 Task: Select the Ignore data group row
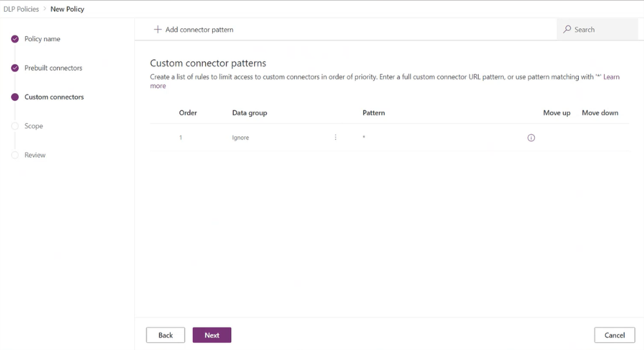point(389,138)
